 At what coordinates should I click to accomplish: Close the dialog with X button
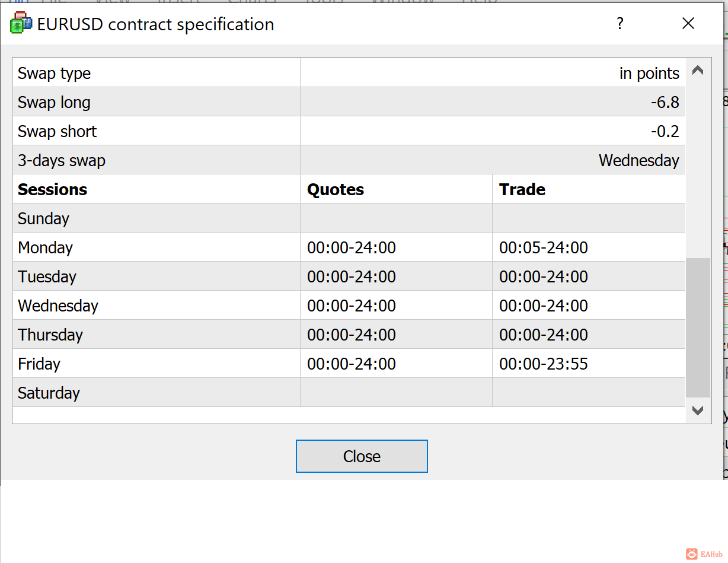688,24
